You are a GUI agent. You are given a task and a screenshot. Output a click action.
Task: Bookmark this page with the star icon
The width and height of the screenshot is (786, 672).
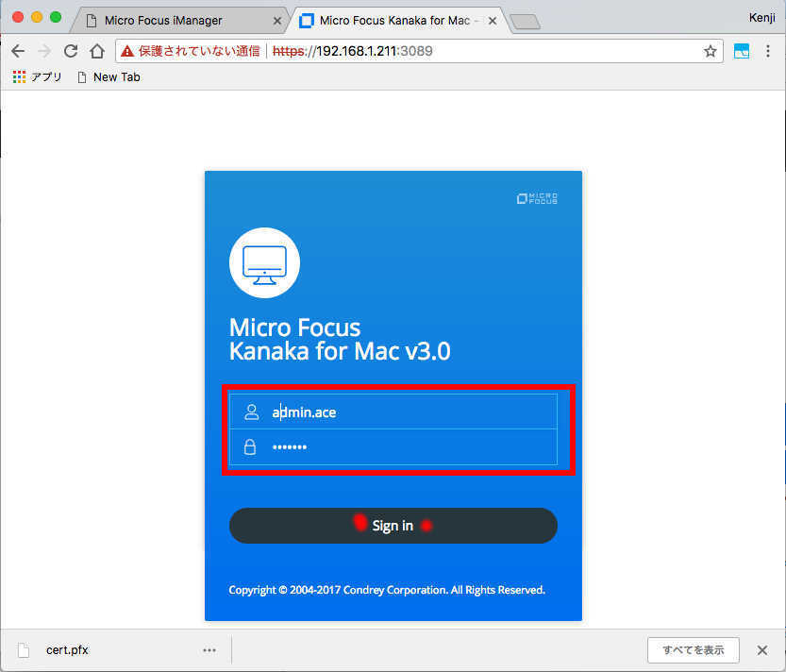pos(710,51)
